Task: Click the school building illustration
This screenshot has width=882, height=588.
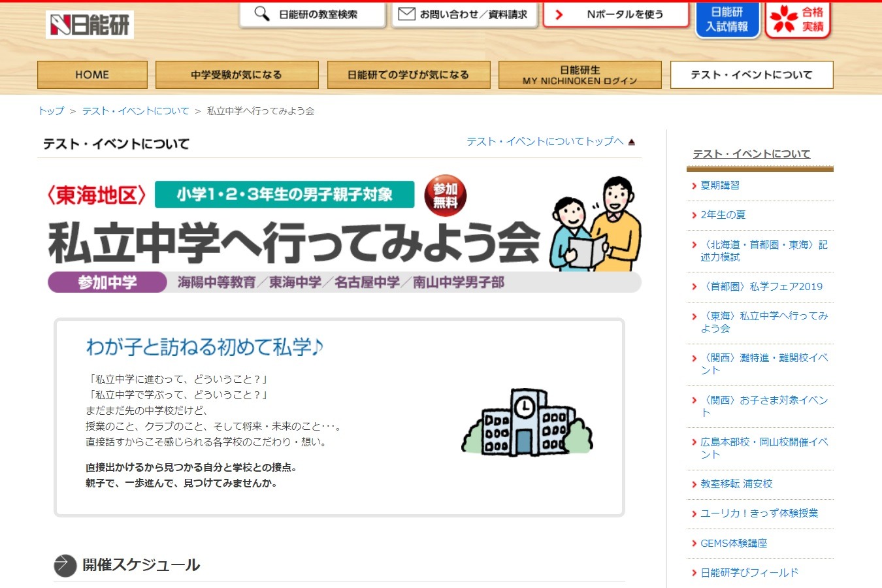Action: tap(527, 421)
